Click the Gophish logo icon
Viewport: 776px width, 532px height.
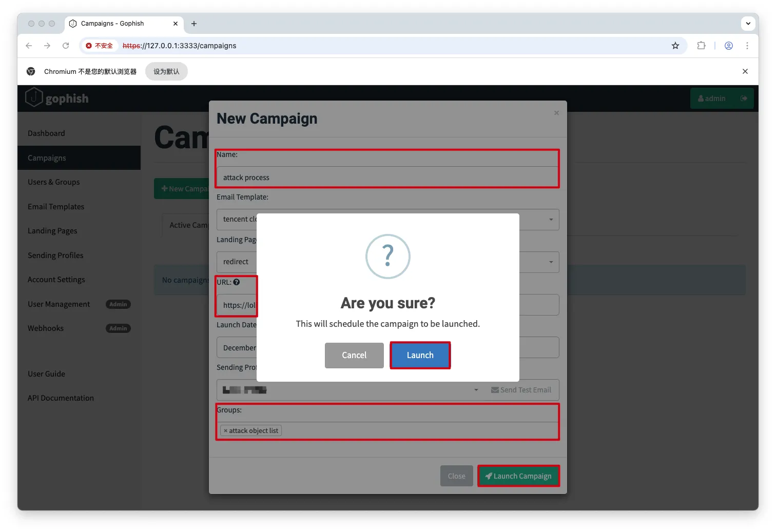click(34, 97)
